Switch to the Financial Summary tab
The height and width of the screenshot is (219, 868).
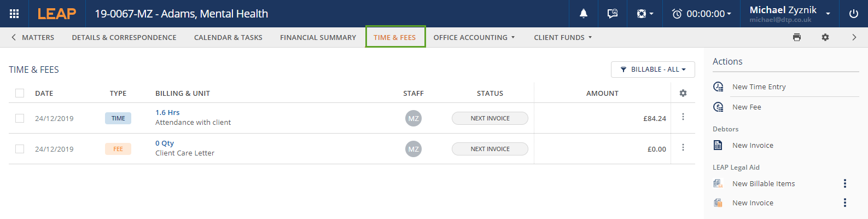coord(318,37)
